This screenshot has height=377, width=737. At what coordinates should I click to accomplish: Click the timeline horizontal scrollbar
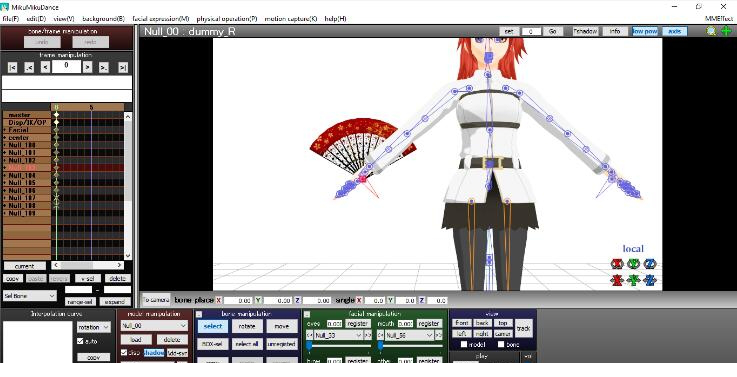tap(87, 266)
